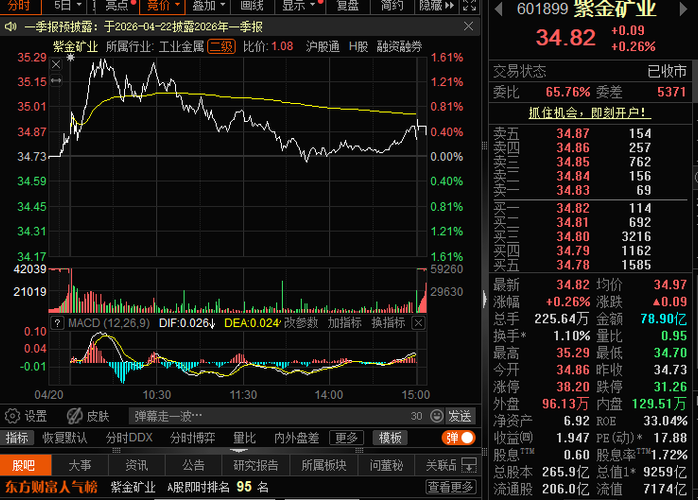This screenshot has height=500, width=698.
Task: Click the red triangle next to 0.09
Action: coord(656,302)
